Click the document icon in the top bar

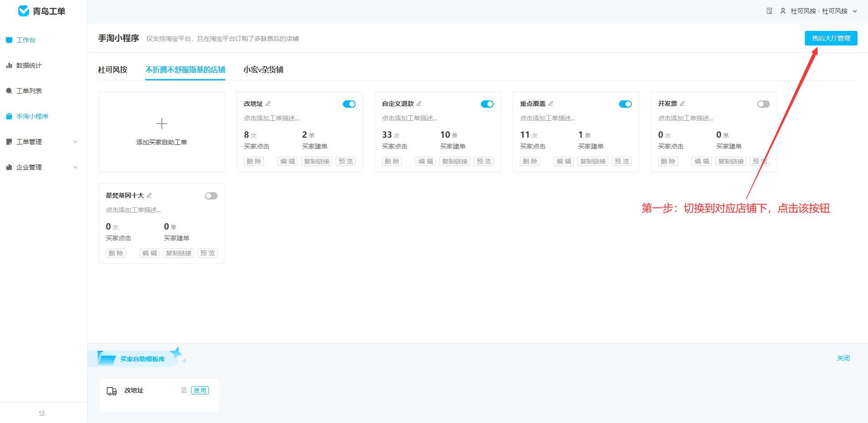[769, 11]
